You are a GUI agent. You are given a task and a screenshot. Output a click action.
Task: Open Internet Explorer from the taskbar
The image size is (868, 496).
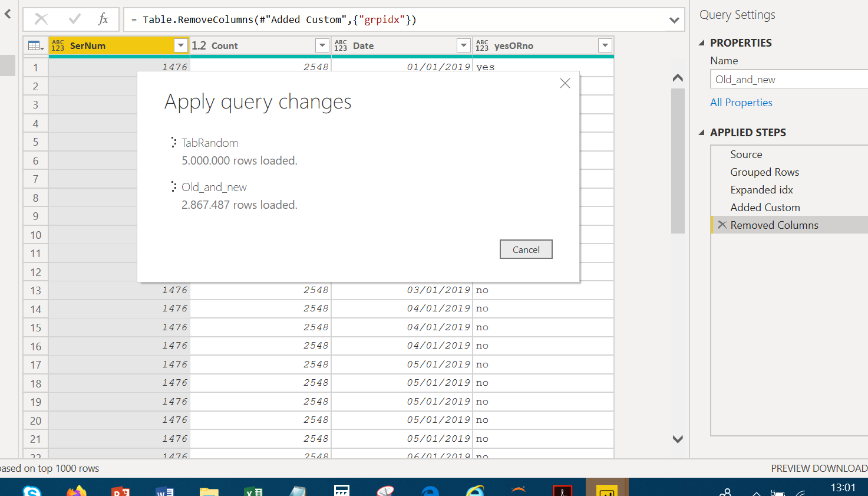coord(474,491)
